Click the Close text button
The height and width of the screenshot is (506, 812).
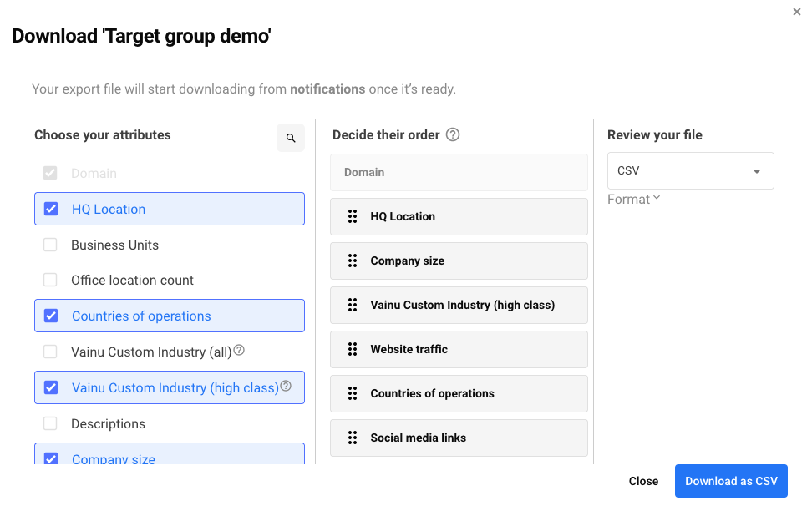[643, 481]
